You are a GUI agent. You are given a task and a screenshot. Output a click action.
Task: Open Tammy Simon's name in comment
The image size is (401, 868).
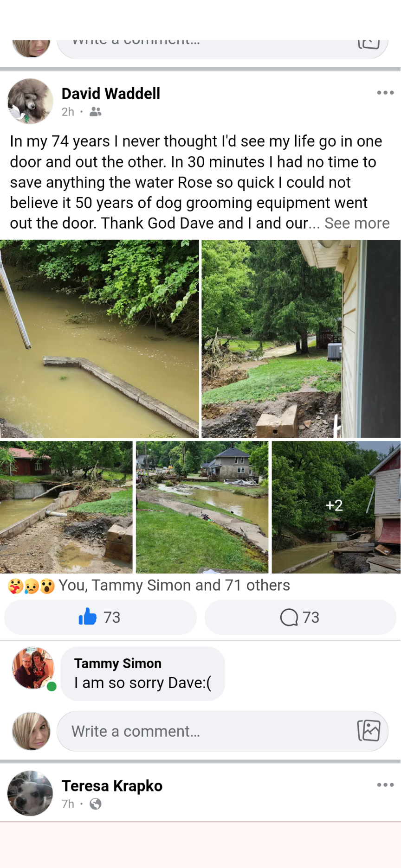(118, 664)
